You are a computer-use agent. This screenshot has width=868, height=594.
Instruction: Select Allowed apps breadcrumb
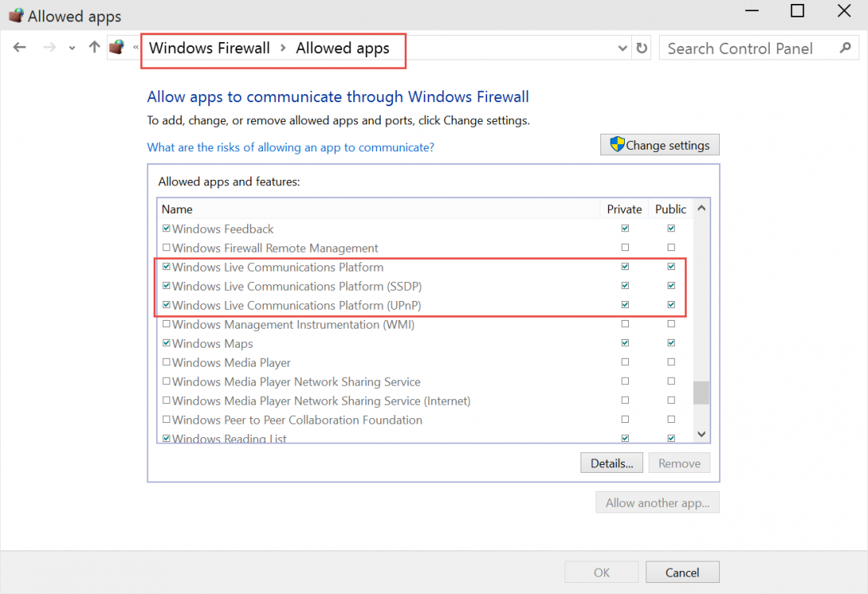(342, 48)
